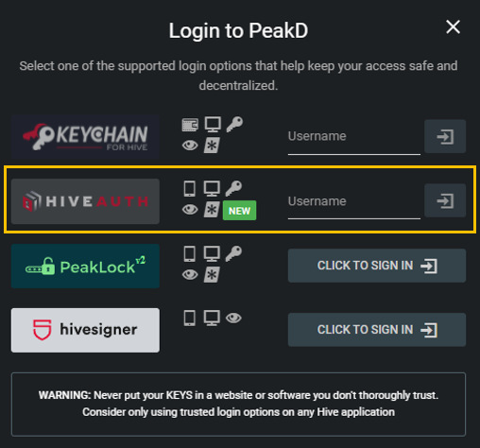This screenshot has height=448, width=480.
Task: Click the key icon beside HiveAuth
Action: point(233,188)
